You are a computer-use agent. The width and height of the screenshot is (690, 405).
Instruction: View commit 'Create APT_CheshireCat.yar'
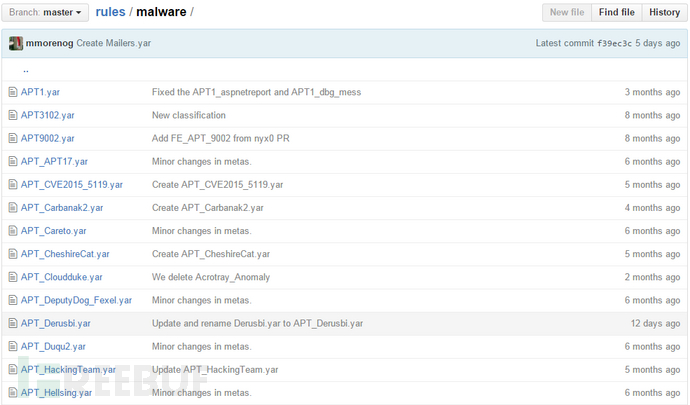click(211, 254)
